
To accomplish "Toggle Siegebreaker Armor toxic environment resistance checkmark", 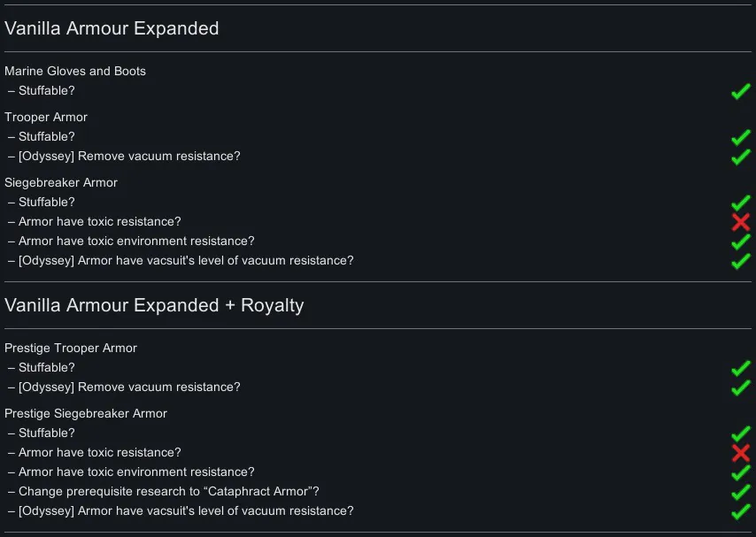I will tap(740, 242).
